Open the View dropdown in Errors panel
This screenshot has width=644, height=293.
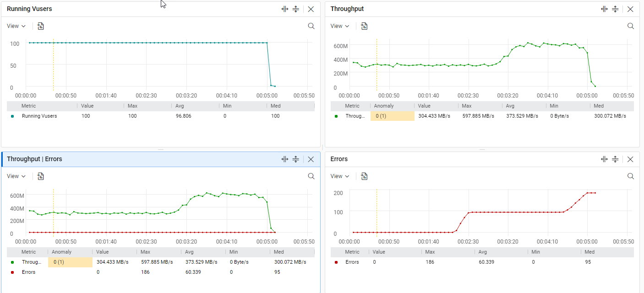click(x=339, y=176)
